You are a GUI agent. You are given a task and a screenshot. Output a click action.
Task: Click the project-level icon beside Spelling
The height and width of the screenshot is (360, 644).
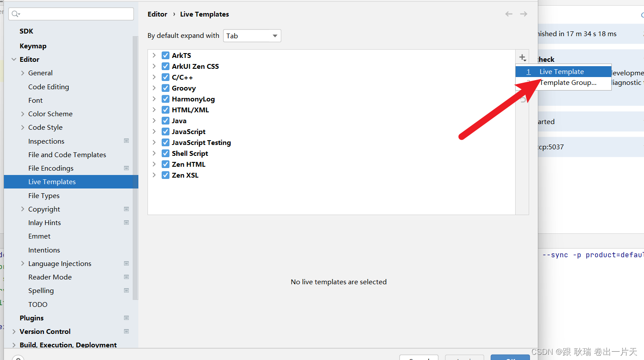(x=126, y=290)
